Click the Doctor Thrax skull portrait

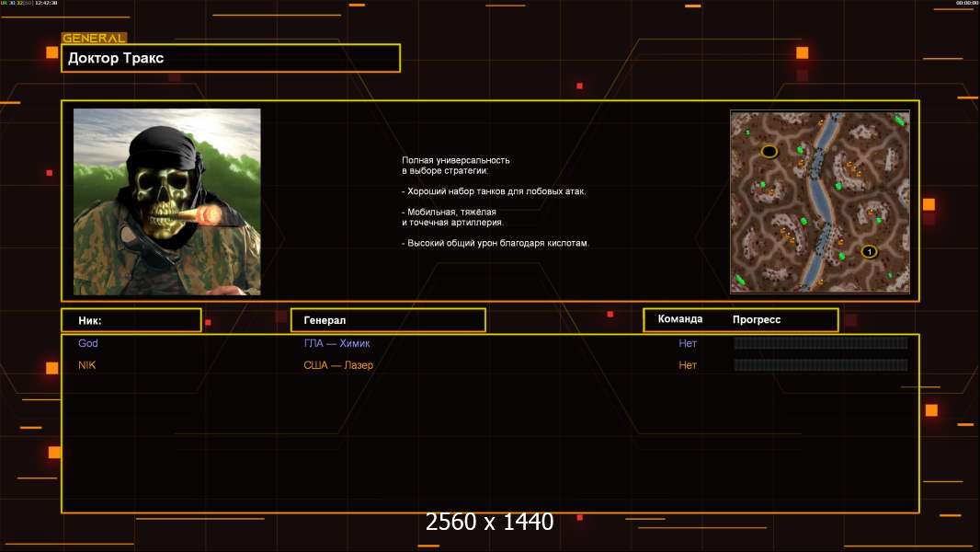(x=166, y=201)
